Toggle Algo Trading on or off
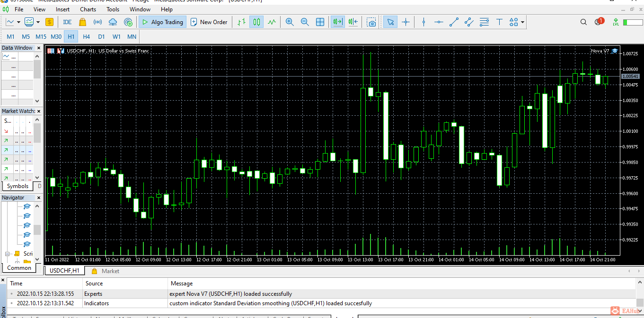 point(162,22)
